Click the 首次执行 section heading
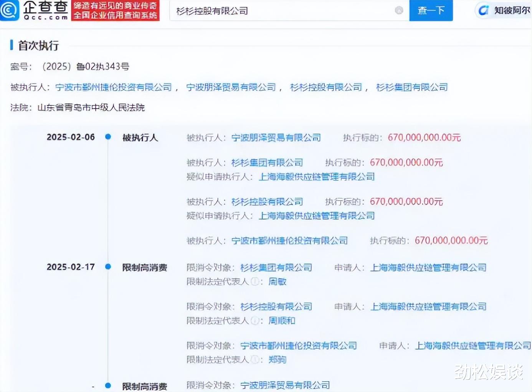Screen dimensions: 532x392 38,46
